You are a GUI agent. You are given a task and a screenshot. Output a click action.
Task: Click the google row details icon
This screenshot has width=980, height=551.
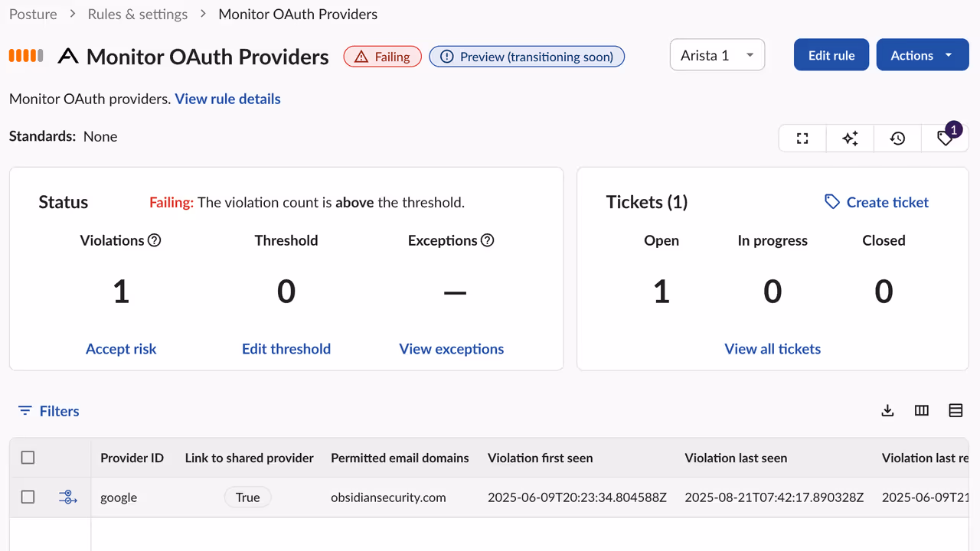(x=68, y=497)
